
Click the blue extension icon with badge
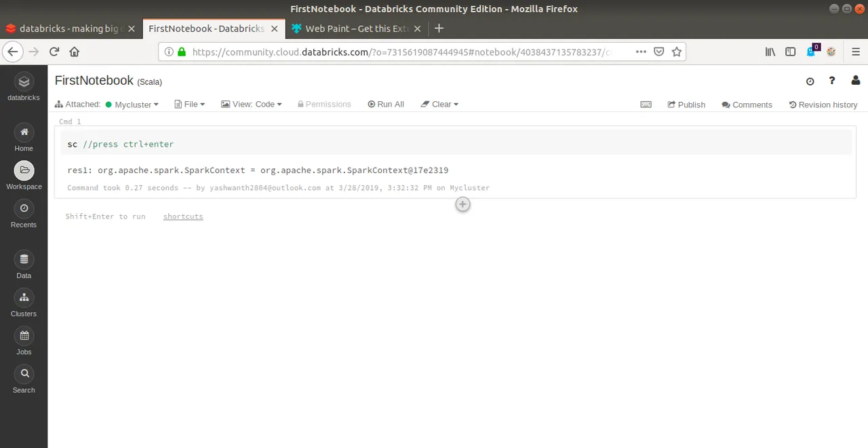[x=812, y=51]
